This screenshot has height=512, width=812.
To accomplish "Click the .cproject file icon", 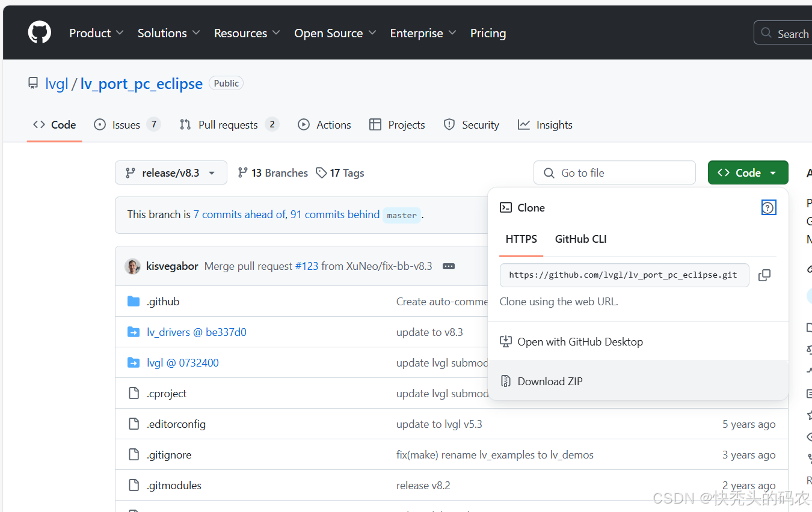I will pos(134,393).
